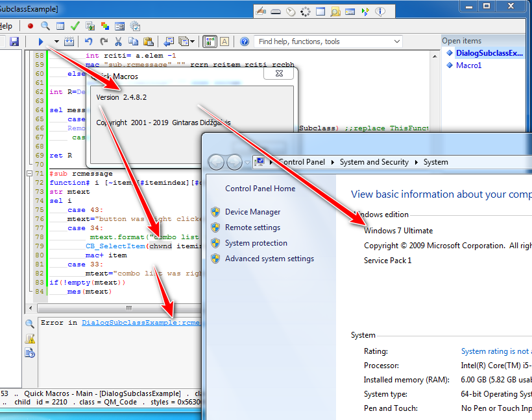Click the Cut scissors icon

tap(118, 41)
